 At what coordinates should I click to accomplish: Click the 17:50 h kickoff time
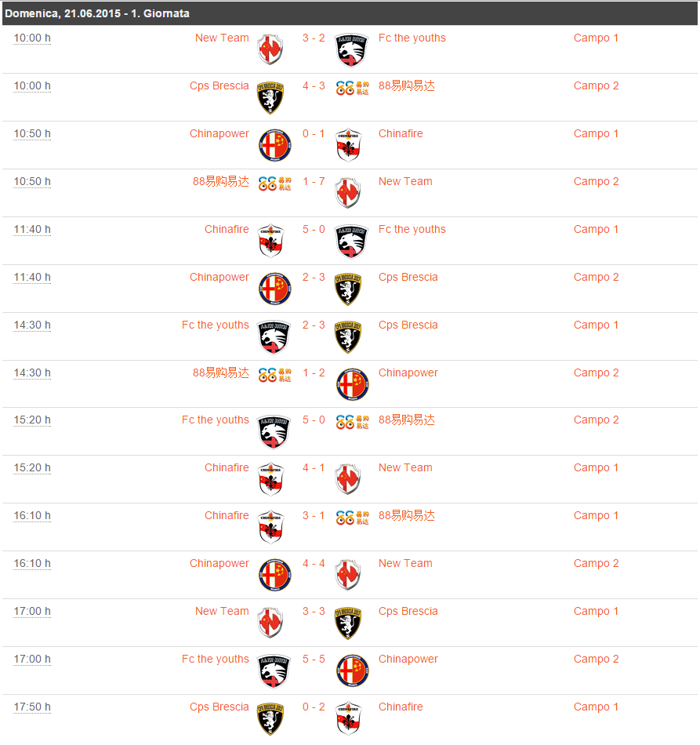click(32, 707)
